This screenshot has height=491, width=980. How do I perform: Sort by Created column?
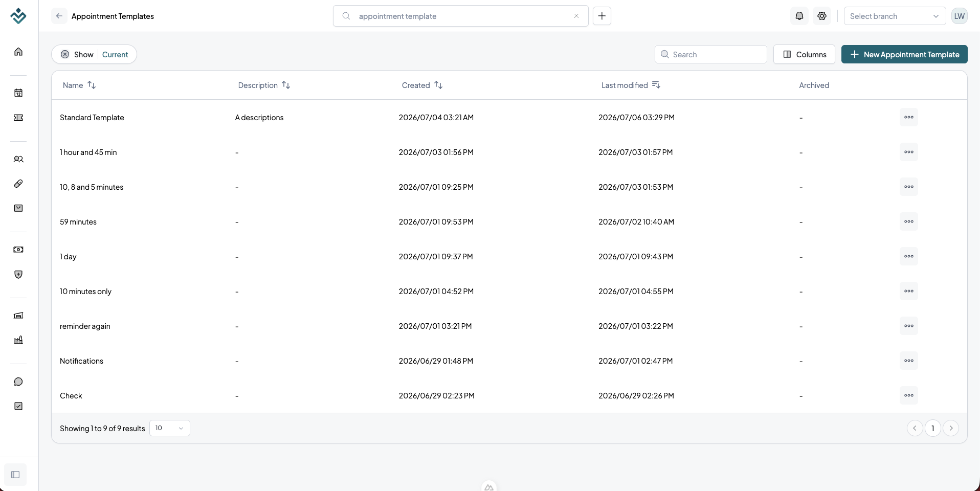[x=422, y=85]
